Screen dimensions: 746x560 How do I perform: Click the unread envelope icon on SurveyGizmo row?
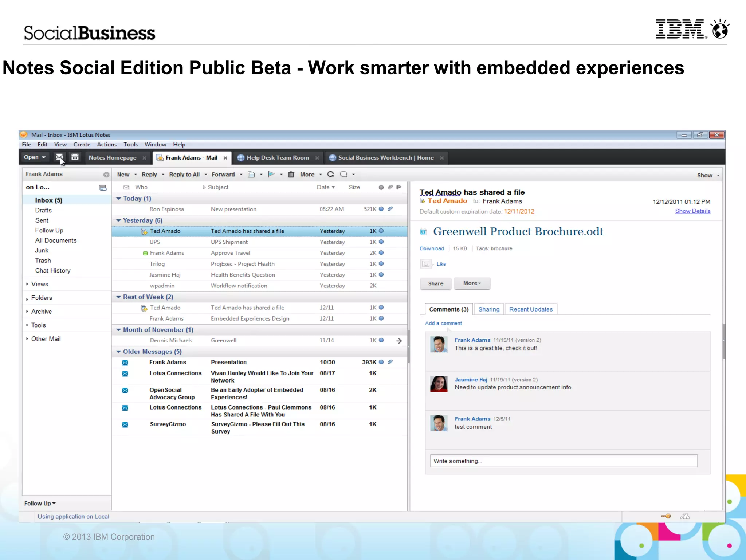(125, 425)
